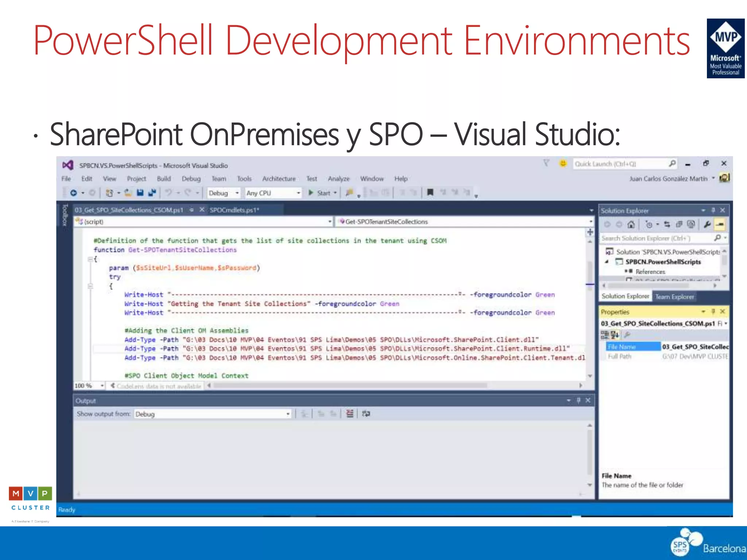Screen dimensions: 747x560
Task: Click the Clear All icon in Output
Action: (350, 414)
